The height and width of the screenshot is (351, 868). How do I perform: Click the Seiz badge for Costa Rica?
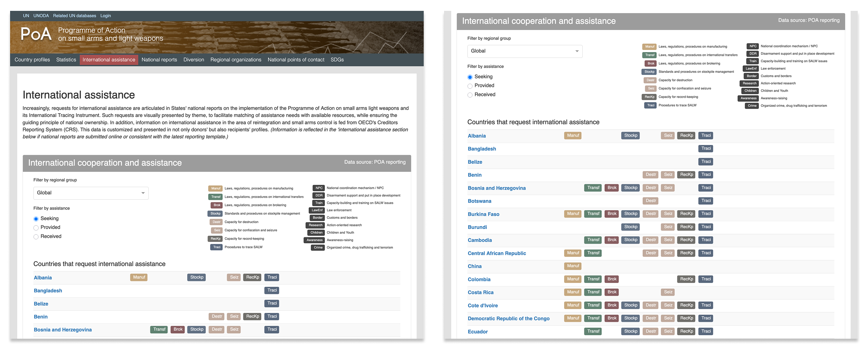668,292
